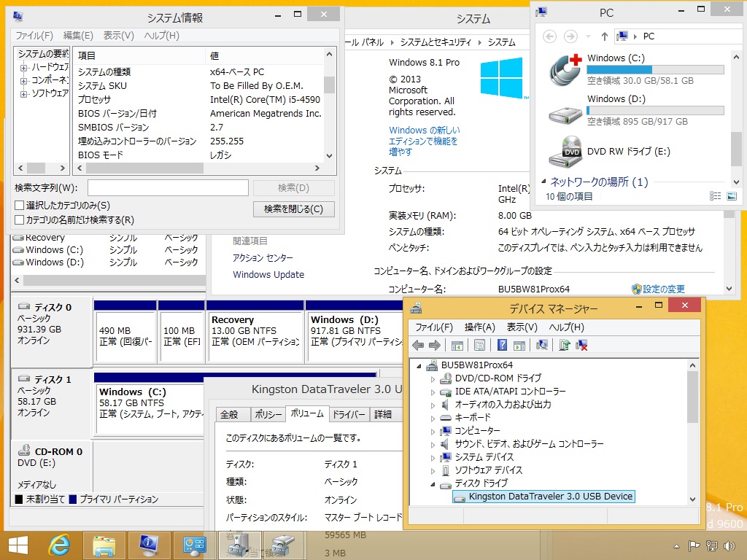The image size is (747, 560).
Task: Click the 検索文字列(W) search text field
Action: tap(168, 187)
